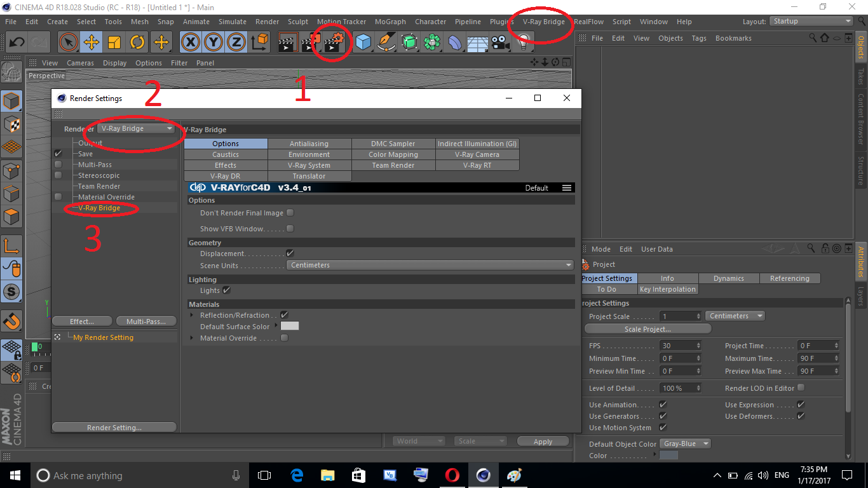This screenshot has width=868, height=488.
Task: Click the Subdivision Surface generator icon
Action: (x=409, y=43)
